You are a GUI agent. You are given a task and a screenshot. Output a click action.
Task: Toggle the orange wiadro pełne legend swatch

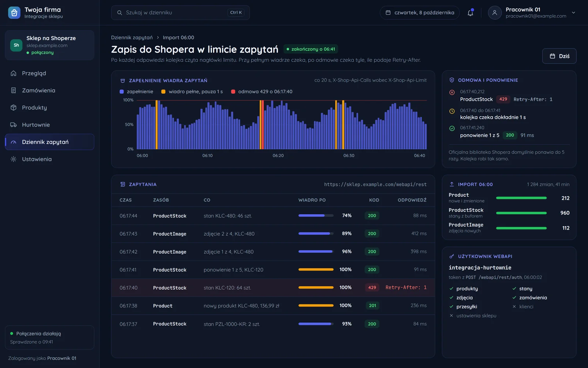pyautogui.click(x=163, y=92)
